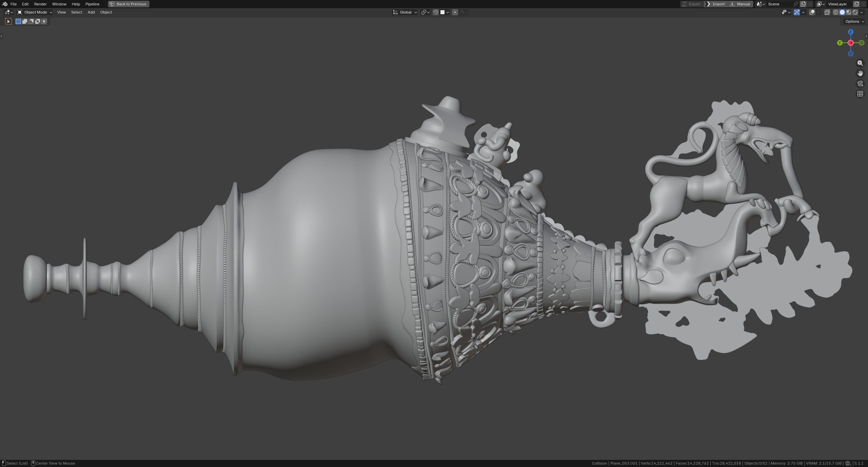The height and width of the screenshot is (467, 868).
Task: Expand the Options dropdown
Action: coord(854,21)
